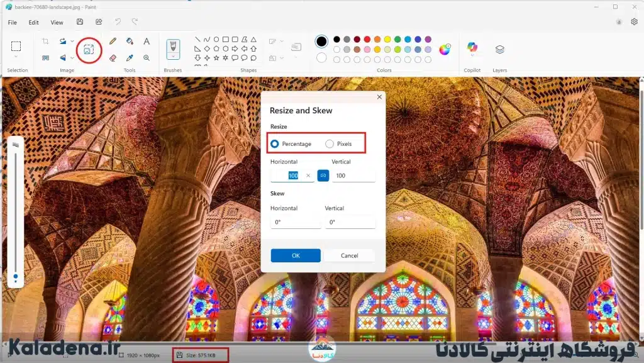Screen dimensions: 644x363
Task: Select the white Color 2 swatch
Action: 321,57
